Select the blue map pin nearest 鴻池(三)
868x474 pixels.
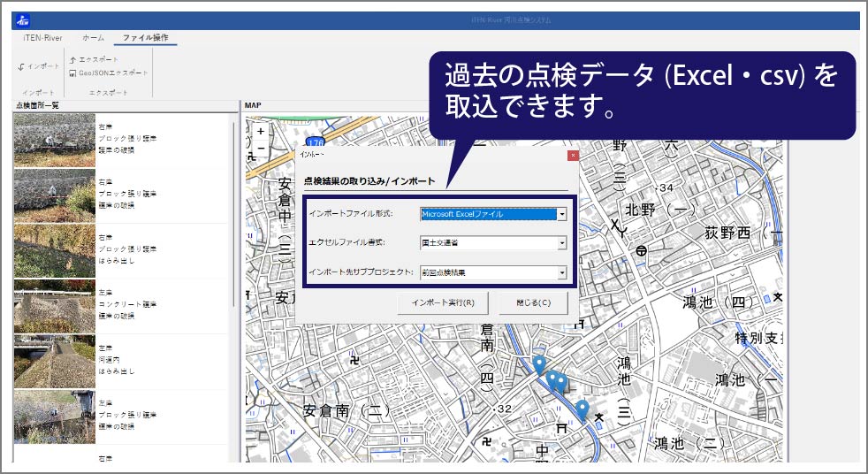point(582,410)
